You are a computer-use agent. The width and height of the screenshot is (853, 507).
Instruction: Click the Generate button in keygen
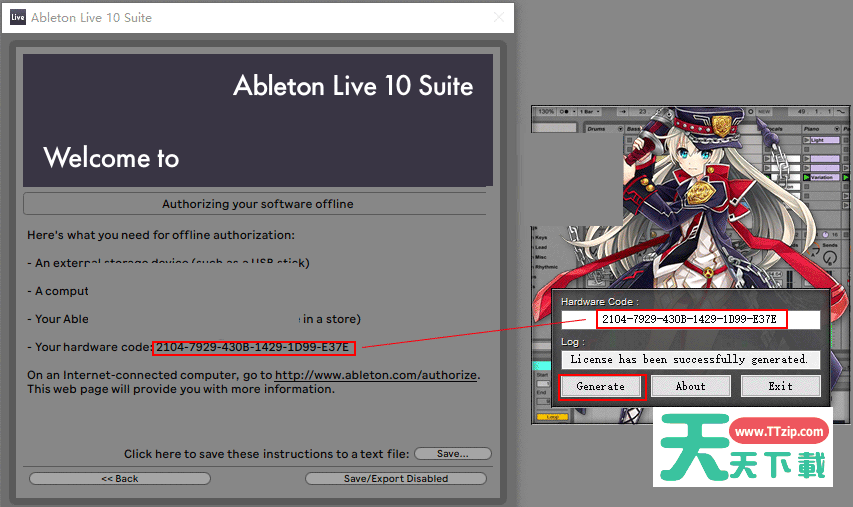click(x=601, y=386)
